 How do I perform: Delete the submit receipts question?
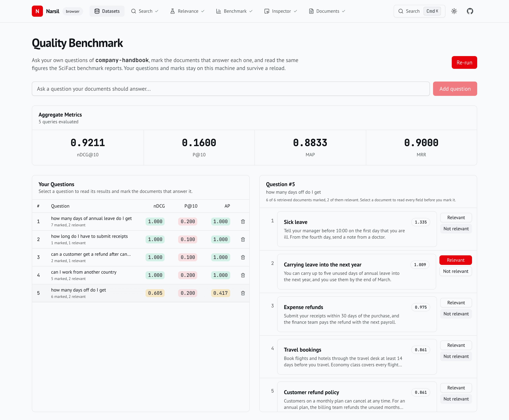[x=243, y=239]
